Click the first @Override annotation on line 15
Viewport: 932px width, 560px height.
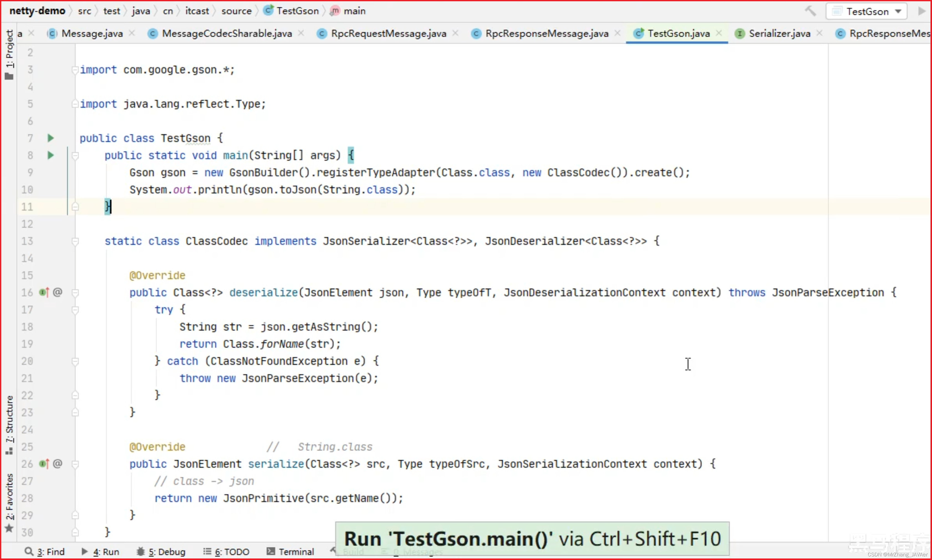tap(157, 275)
